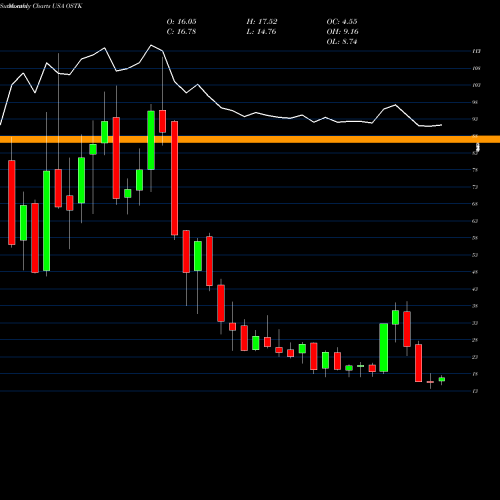
Task: Click the 48 price axis label
Action: [475, 272]
